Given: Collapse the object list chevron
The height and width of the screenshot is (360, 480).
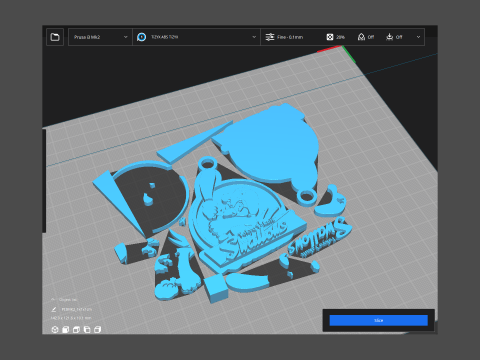Looking at the screenshot, I should click(53, 300).
